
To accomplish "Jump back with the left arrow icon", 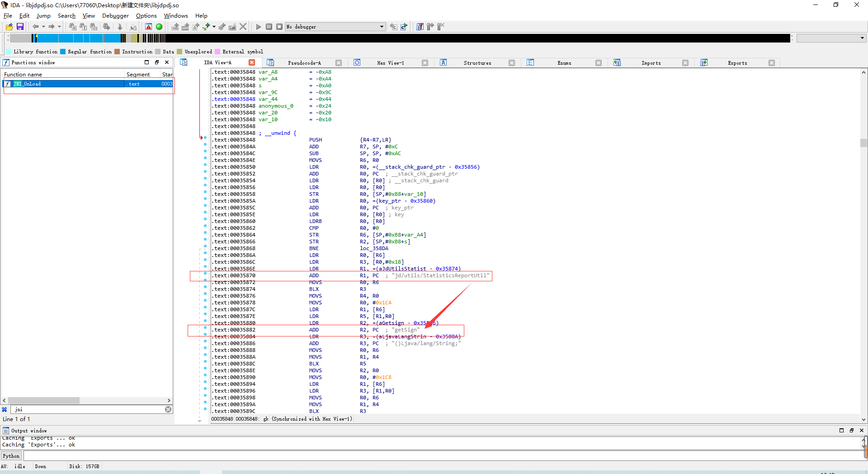I will 35,27.
